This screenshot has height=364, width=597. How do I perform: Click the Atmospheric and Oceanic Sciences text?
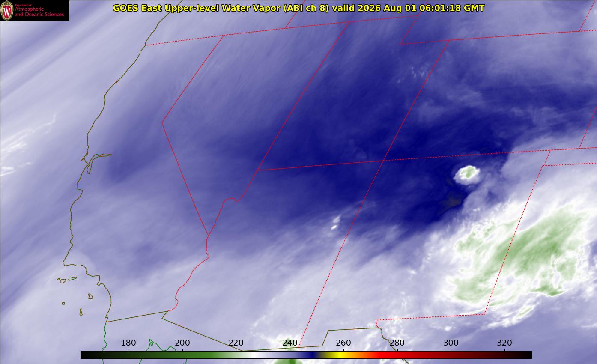[x=39, y=12]
